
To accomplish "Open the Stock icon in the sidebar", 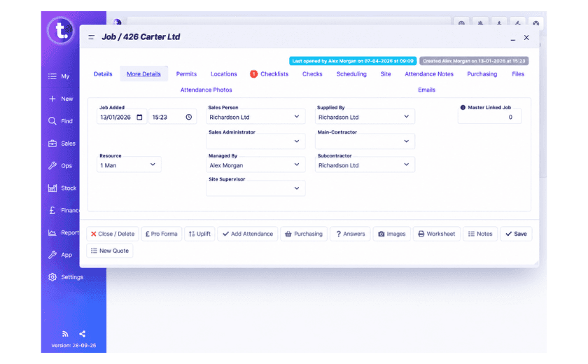I will 52,188.
